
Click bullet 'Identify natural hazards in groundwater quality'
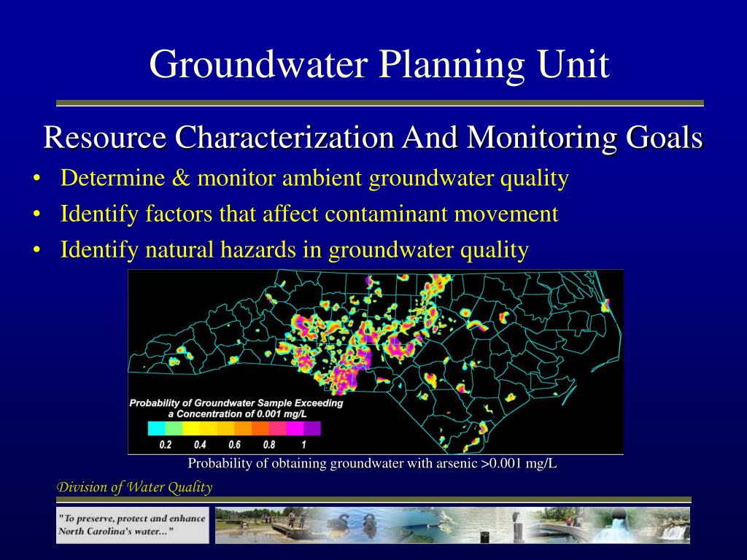coord(295,249)
